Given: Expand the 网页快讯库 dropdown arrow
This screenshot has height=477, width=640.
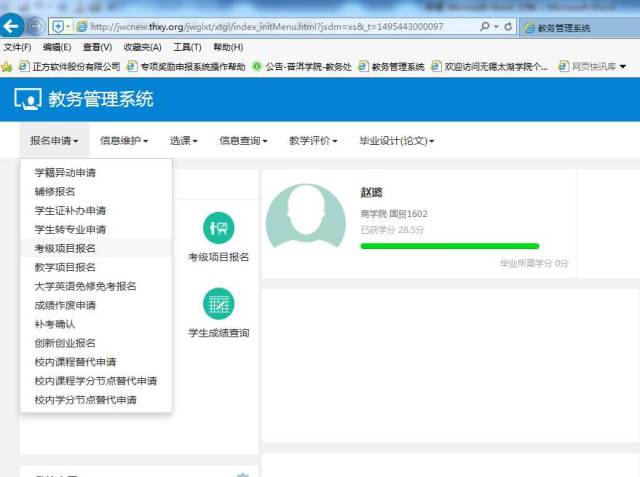Looking at the screenshot, I should coord(622,67).
